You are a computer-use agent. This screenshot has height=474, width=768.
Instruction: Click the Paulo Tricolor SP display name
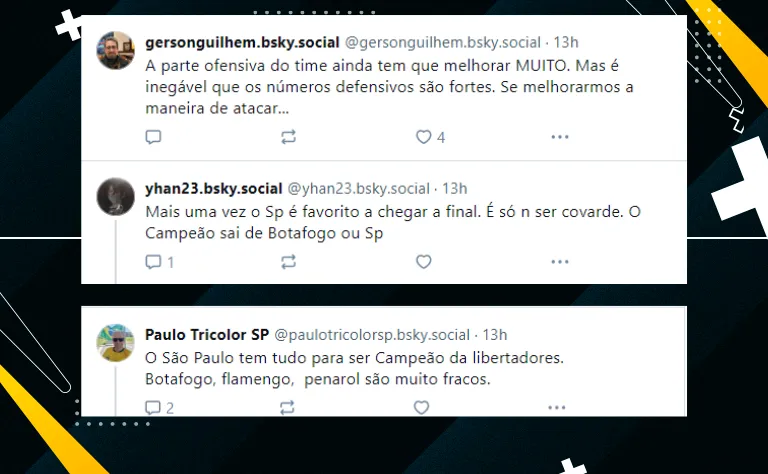click(x=207, y=334)
